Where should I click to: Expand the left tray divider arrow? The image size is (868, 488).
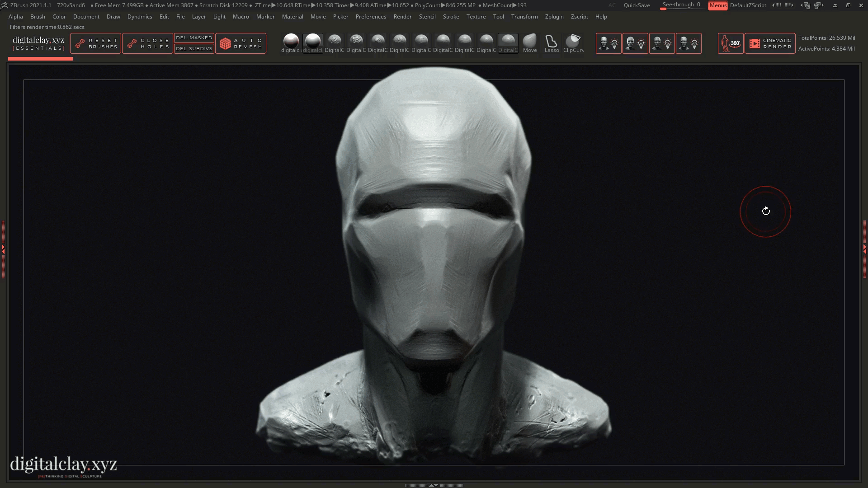click(x=3, y=249)
